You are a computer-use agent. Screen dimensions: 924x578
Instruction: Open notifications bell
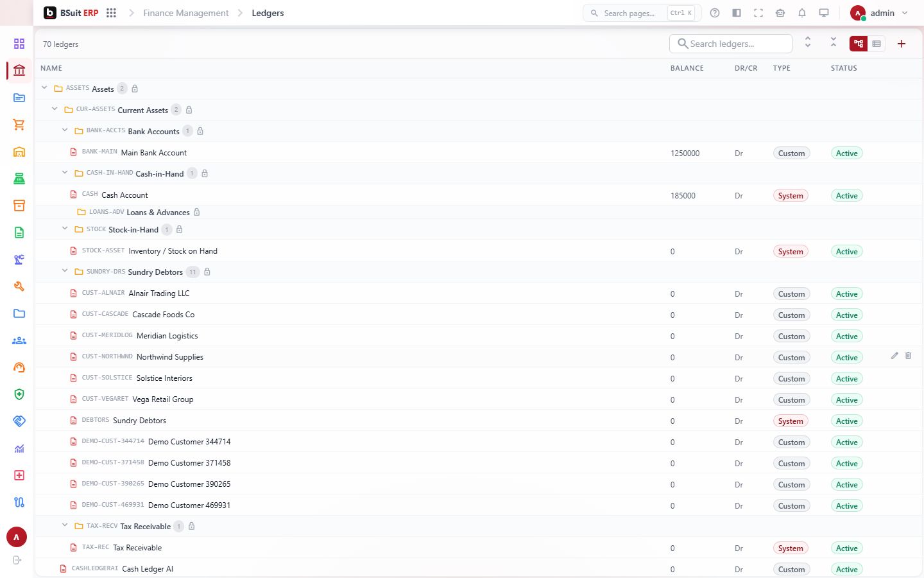click(802, 13)
